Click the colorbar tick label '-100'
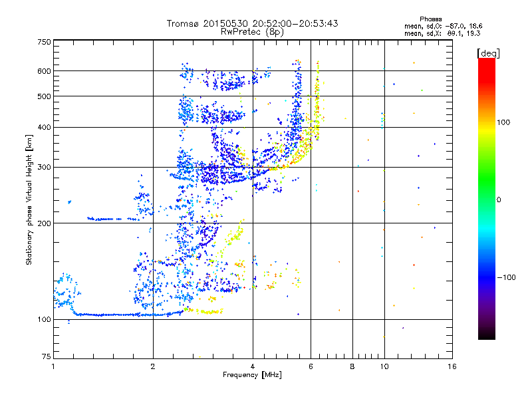This screenshot has height=399, width=532. coord(506,277)
